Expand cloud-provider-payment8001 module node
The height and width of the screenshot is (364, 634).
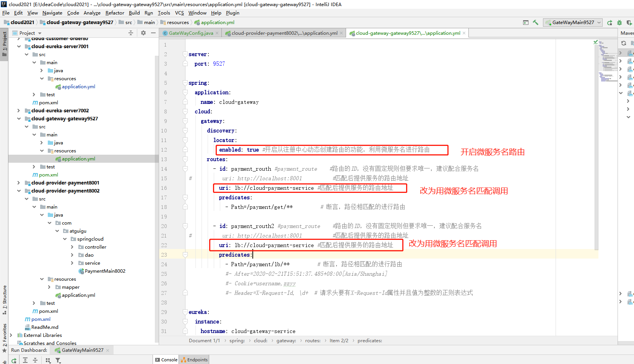(x=19, y=183)
